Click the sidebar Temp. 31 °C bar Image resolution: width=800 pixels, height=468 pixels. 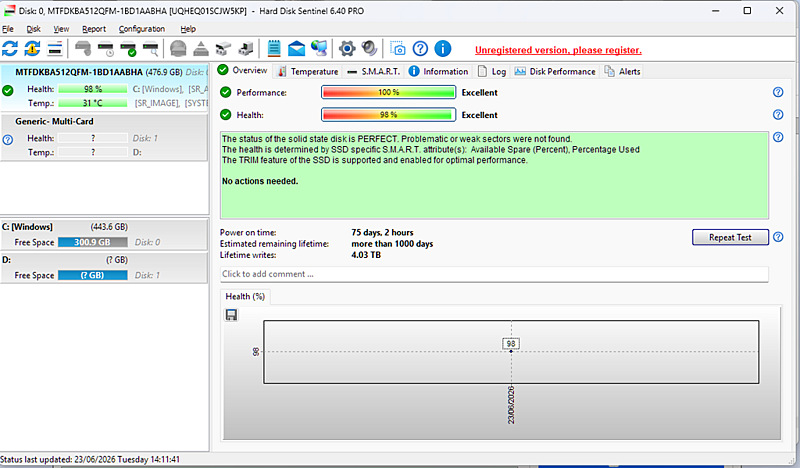pos(92,103)
